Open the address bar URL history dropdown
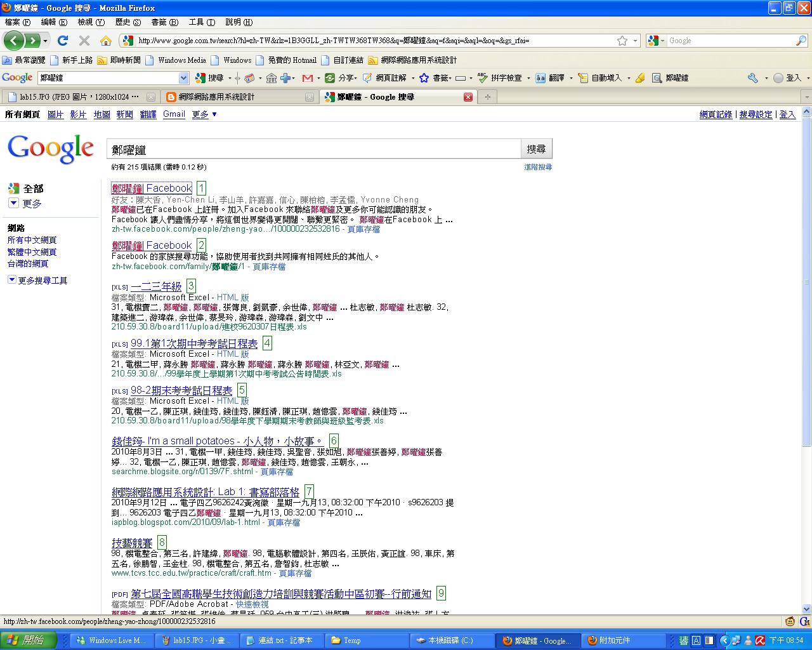Image resolution: width=812 pixels, height=650 pixels. coord(635,41)
